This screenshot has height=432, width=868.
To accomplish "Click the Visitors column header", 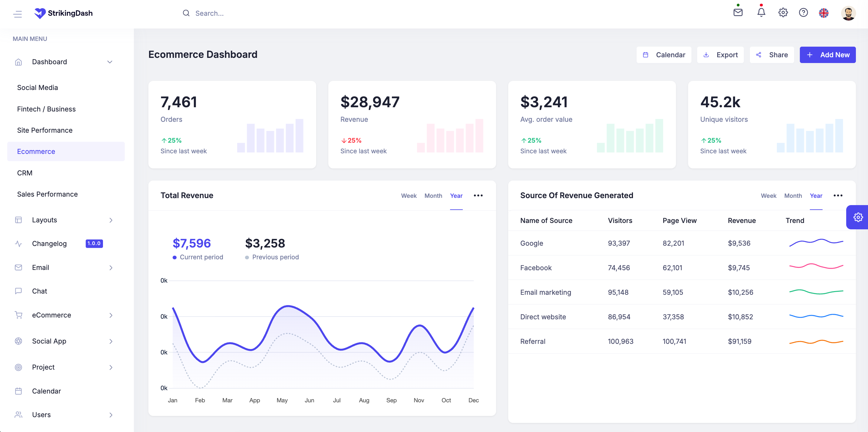I will coord(620,220).
